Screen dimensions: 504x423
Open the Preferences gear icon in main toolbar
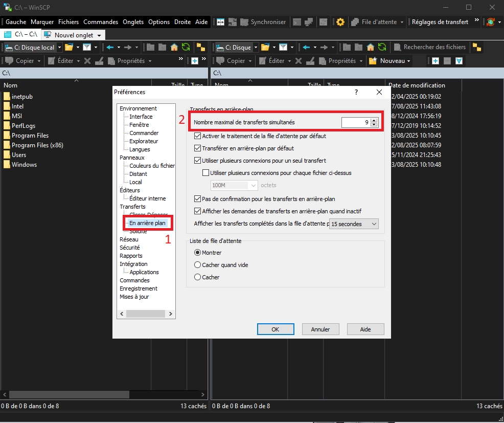tap(340, 22)
